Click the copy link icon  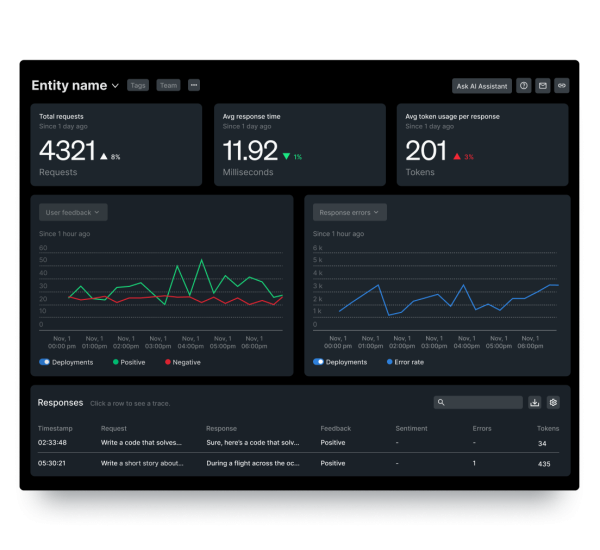click(x=562, y=86)
